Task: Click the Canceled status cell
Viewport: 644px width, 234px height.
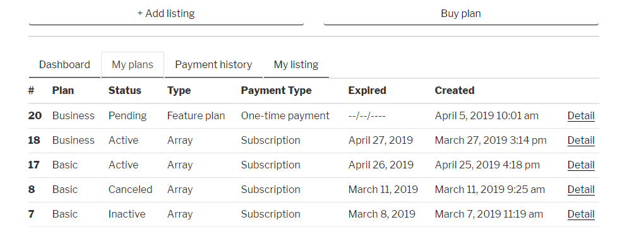Action: pos(130,190)
